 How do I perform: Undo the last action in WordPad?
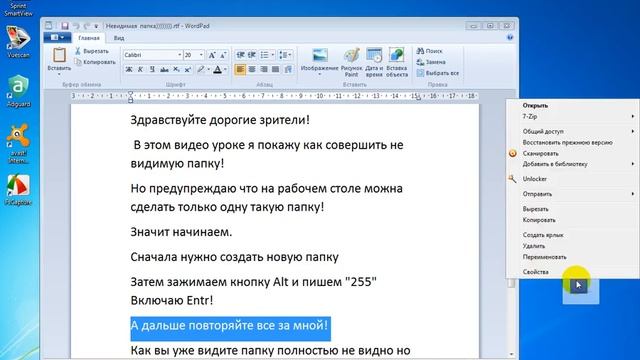coord(76,26)
